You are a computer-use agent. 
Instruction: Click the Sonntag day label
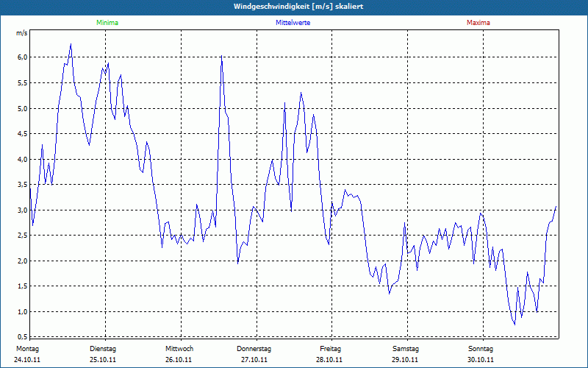(481, 349)
